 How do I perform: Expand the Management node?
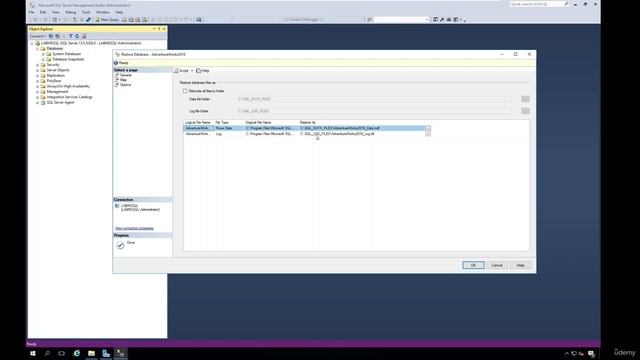(x=37, y=92)
